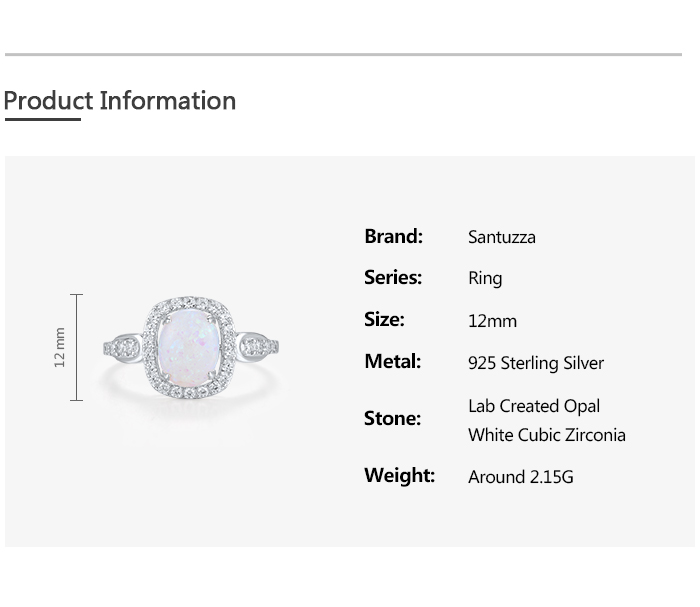Click the White Cubic Zirconia text

(x=546, y=435)
